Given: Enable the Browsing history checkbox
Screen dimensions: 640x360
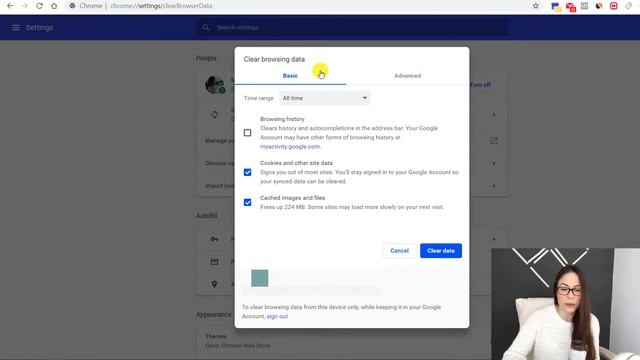Looking at the screenshot, I should 247,133.
